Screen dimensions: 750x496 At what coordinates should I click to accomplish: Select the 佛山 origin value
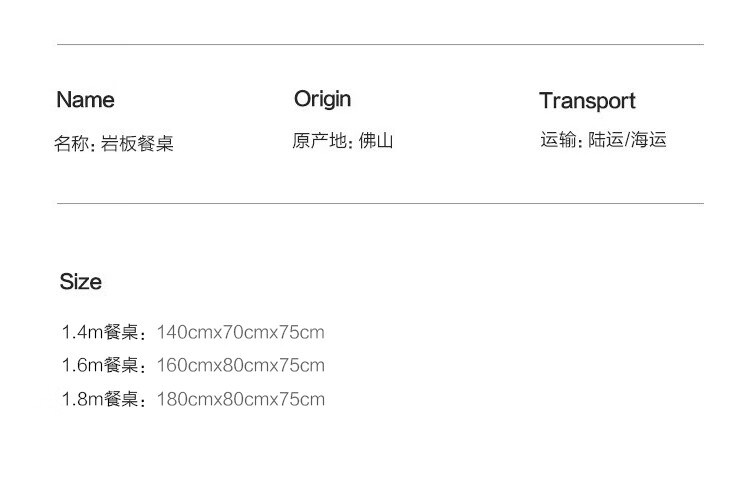pyautogui.click(x=376, y=141)
